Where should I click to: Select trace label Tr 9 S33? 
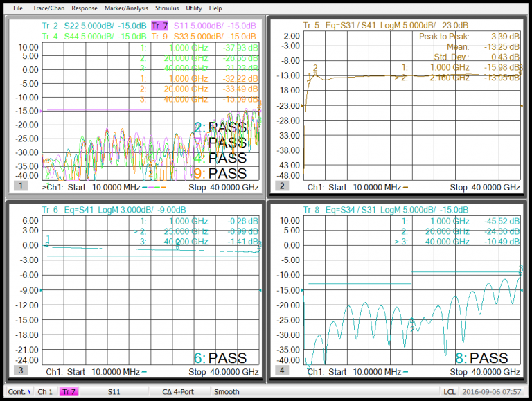[x=204, y=36]
